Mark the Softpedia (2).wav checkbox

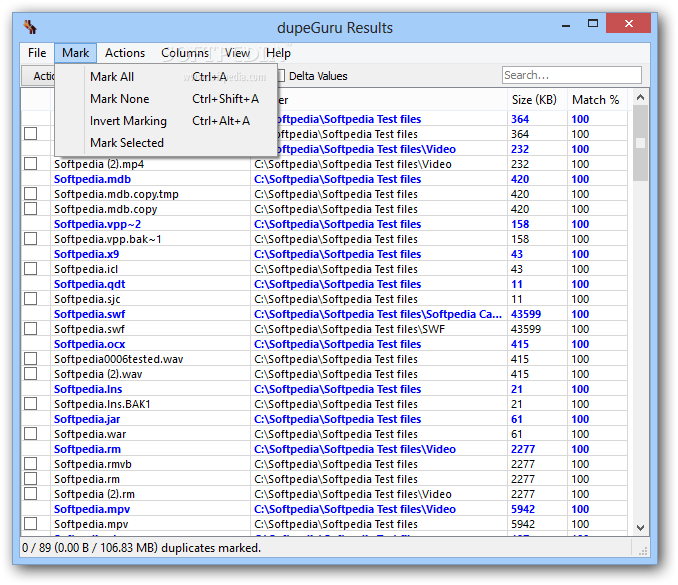tap(30, 374)
